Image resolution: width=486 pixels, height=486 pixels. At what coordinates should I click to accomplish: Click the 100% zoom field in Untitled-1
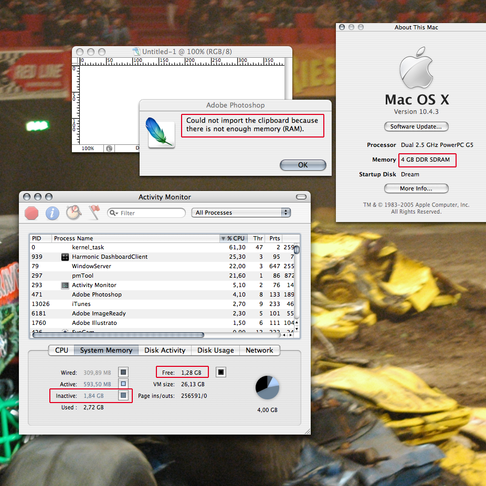coord(88,148)
